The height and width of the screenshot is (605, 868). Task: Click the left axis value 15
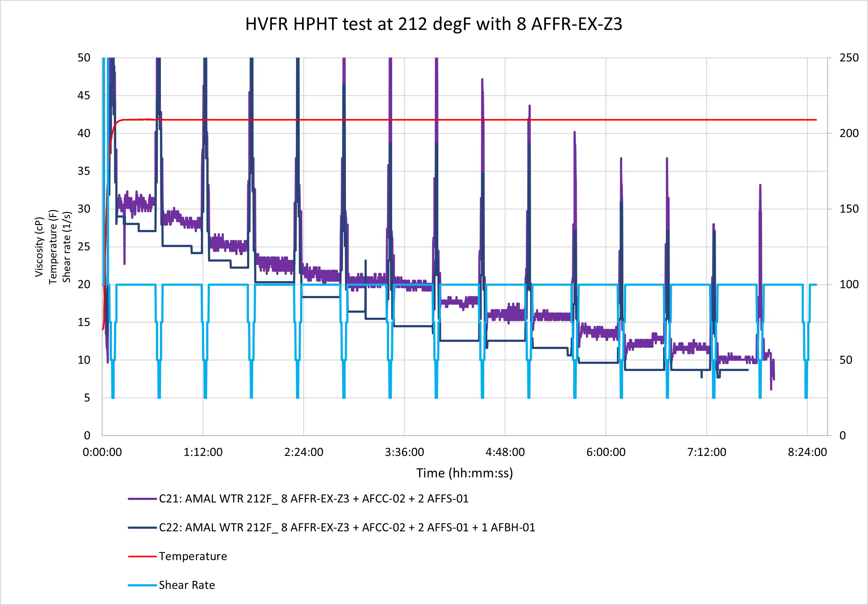(x=84, y=322)
